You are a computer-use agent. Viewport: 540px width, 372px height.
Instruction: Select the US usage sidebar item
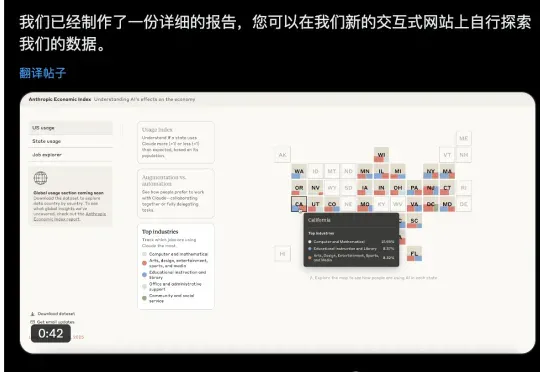pyautogui.click(x=71, y=128)
